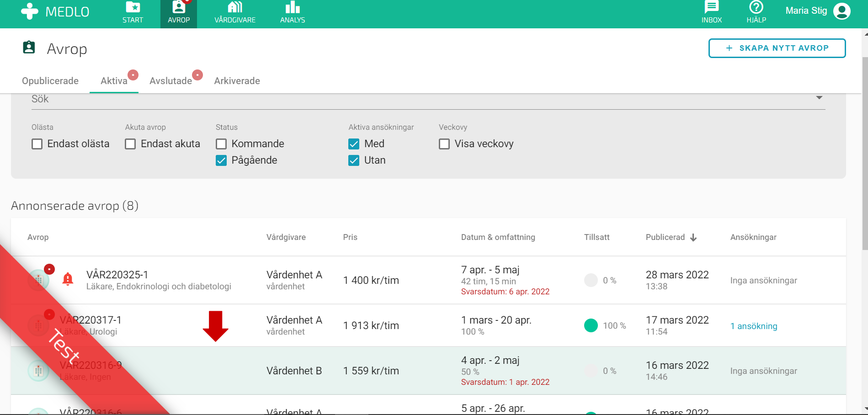Enable the Endast akuta checkbox
The height and width of the screenshot is (415, 868).
(x=130, y=144)
